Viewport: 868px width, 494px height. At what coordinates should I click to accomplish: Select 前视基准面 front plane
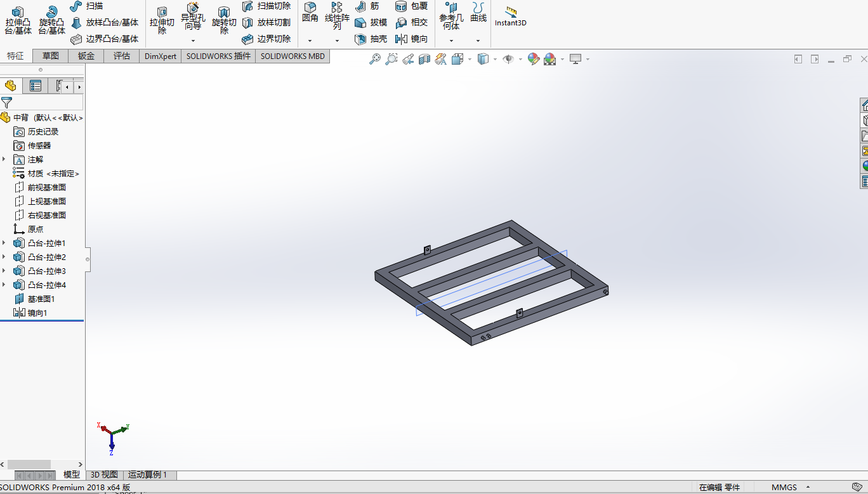coord(40,187)
